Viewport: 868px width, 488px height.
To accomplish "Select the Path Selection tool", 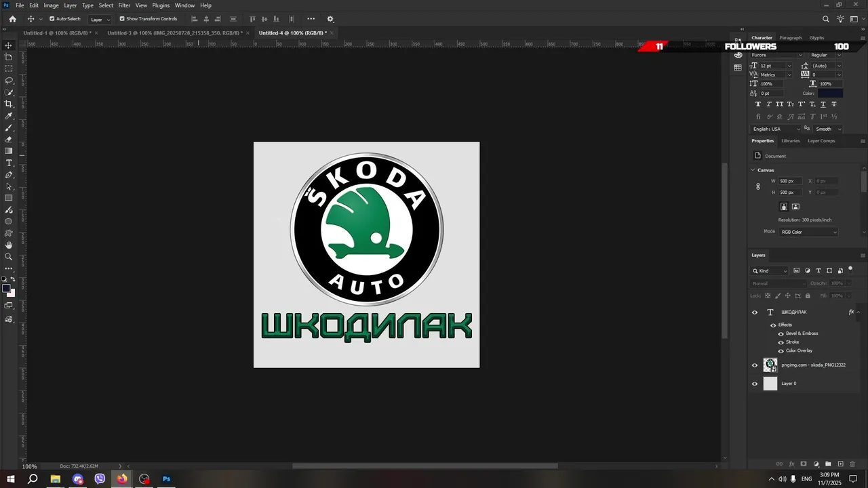I will point(9,186).
